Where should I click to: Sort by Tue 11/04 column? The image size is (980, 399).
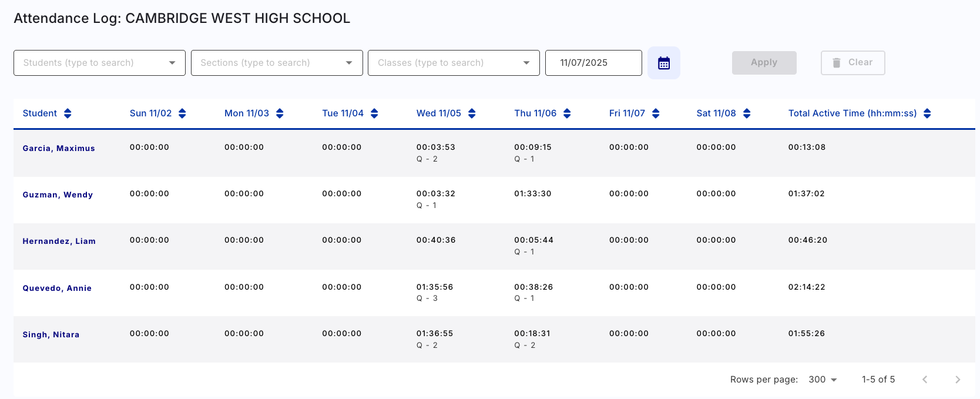[x=374, y=113]
